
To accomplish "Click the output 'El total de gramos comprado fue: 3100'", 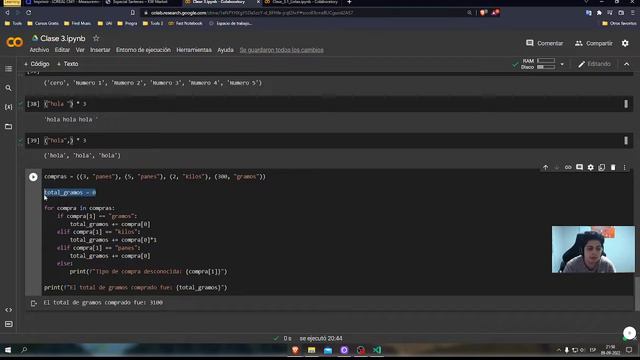I will coord(103,303).
